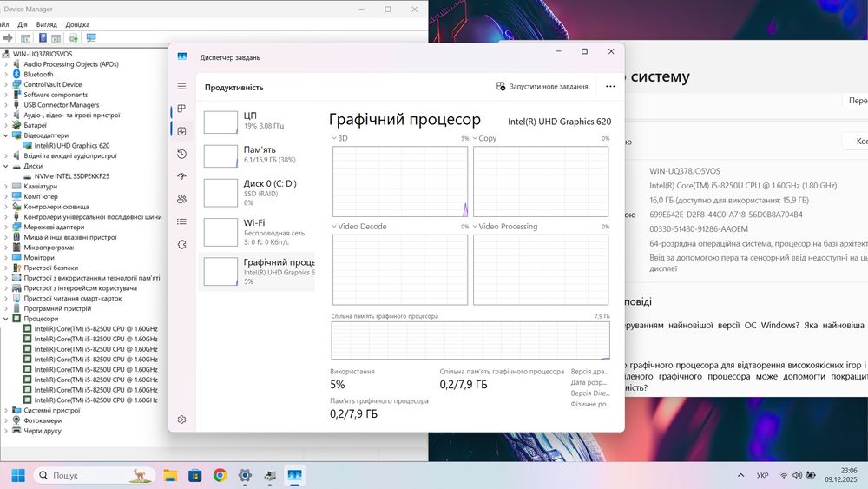Open Users icon in Task Manager sidebar
Viewport: 868px width, 489px height.
[x=181, y=199]
